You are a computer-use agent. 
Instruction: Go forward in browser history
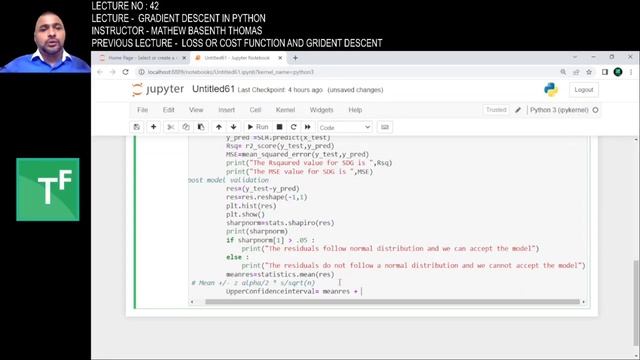113,72
